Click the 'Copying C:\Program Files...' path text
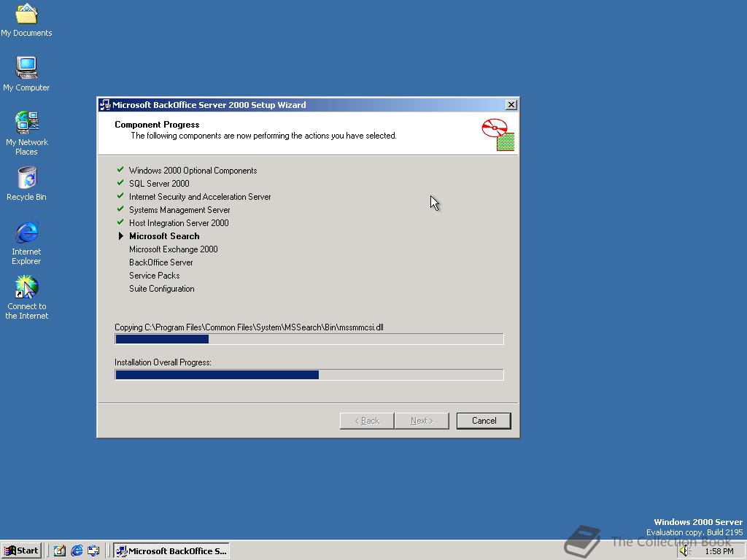The width and height of the screenshot is (747, 560). pos(249,327)
